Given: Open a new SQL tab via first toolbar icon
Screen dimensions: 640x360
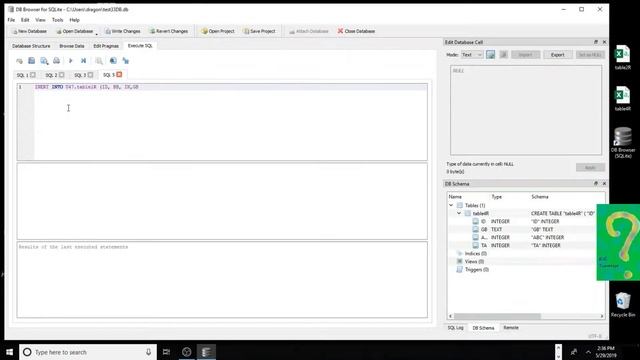Looking at the screenshot, I should [x=19, y=61].
